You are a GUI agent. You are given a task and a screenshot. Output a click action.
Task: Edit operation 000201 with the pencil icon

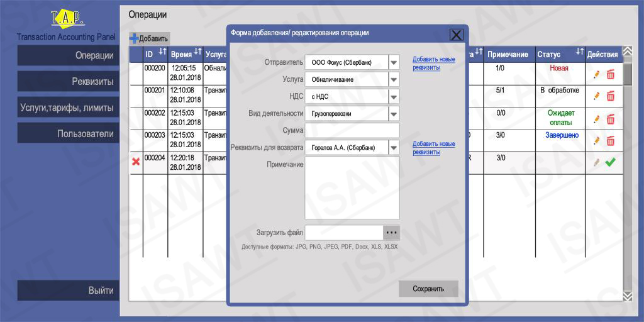point(596,96)
